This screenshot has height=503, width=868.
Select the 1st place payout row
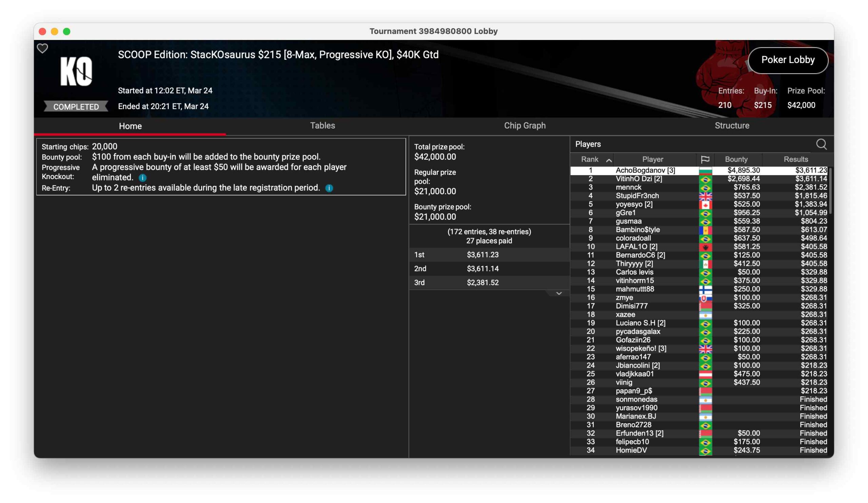tap(489, 255)
